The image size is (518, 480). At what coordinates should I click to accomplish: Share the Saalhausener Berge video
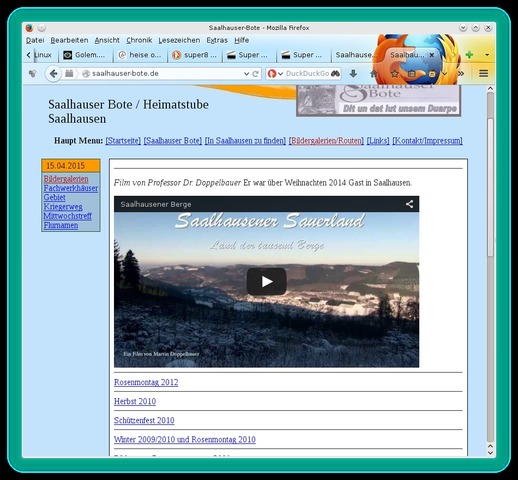click(x=409, y=204)
